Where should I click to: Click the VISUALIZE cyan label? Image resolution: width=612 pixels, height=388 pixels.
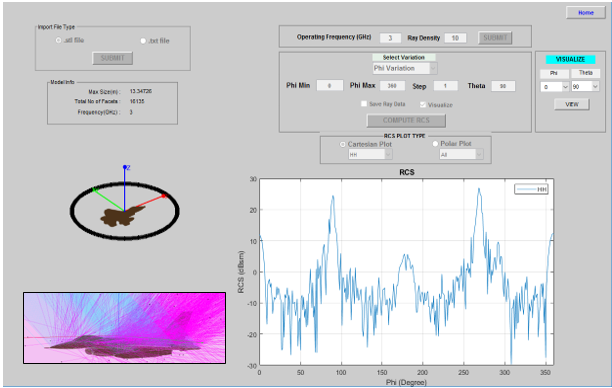coord(570,59)
